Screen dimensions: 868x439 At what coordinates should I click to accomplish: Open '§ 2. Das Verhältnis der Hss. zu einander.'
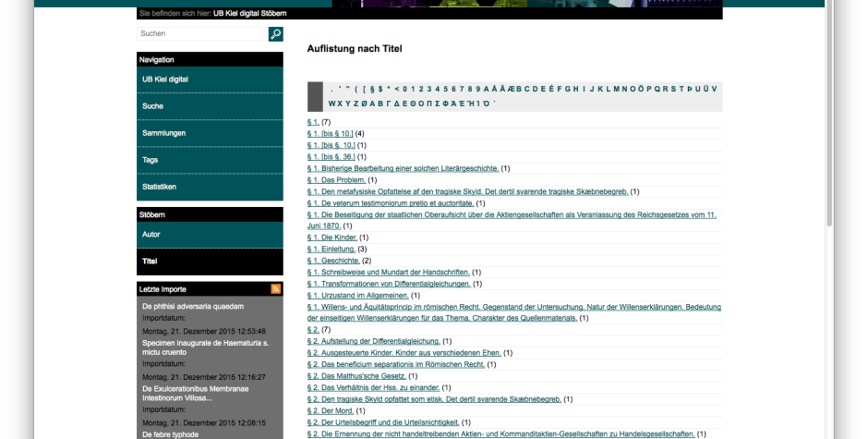point(374,388)
